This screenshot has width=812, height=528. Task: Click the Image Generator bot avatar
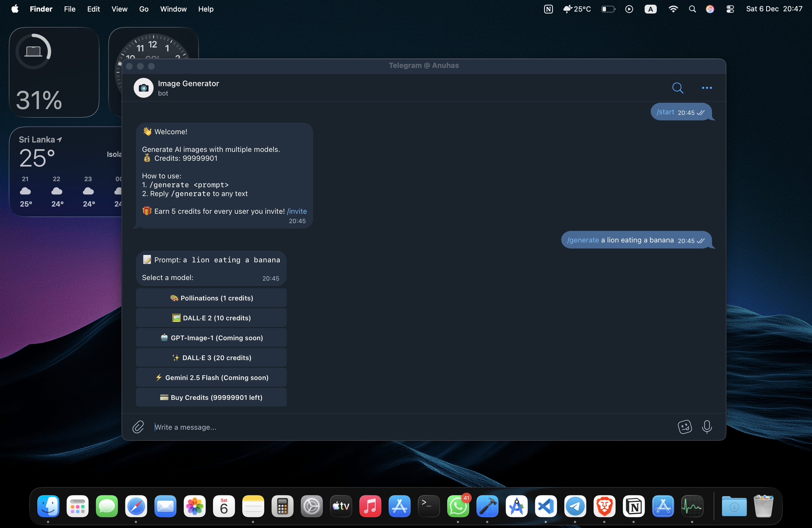click(x=143, y=88)
